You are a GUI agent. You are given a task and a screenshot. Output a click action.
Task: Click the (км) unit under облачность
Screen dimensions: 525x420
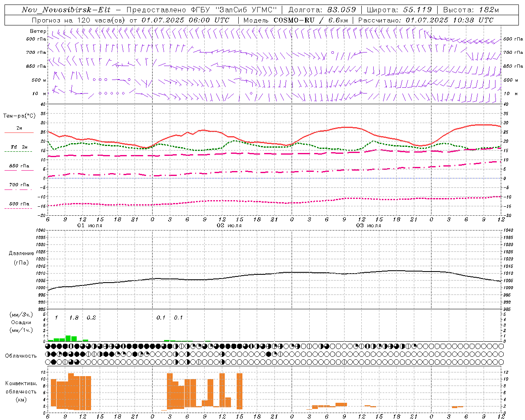(x=21, y=400)
